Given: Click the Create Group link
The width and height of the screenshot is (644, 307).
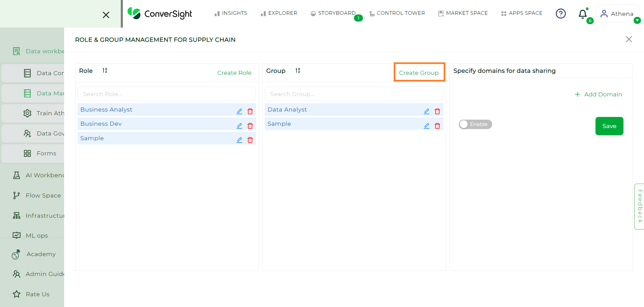Looking at the screenshot, I should (419, 73).
